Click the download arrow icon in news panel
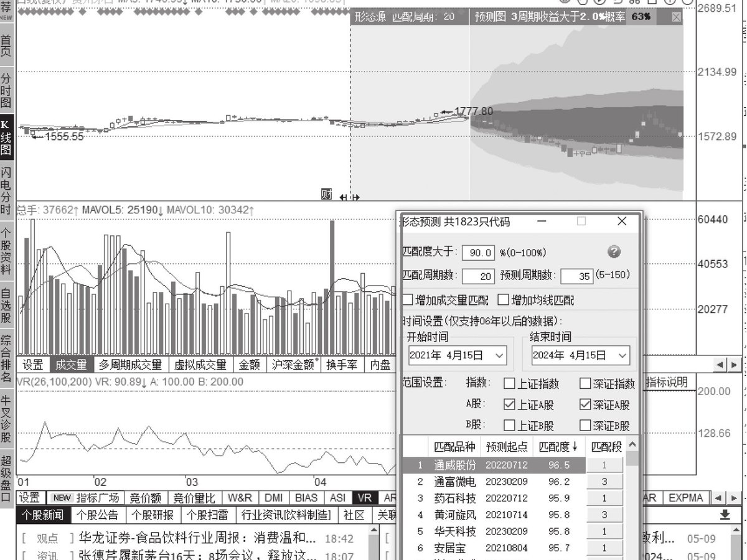Screen dimensions: 747x560 coord(725,515)
